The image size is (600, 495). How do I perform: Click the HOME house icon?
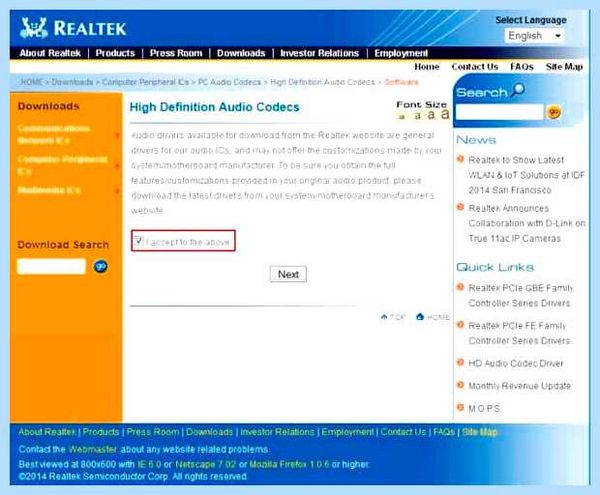[x=420, y=316]
